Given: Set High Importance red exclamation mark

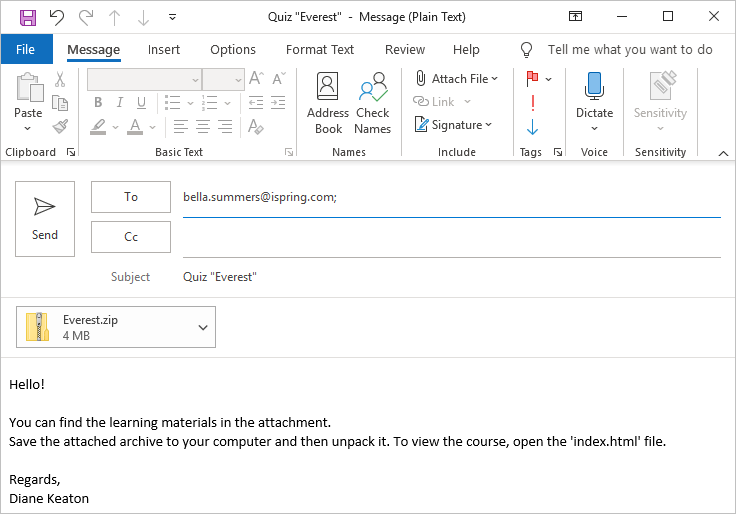Looking at the screenshot, I should coord(532,102).
